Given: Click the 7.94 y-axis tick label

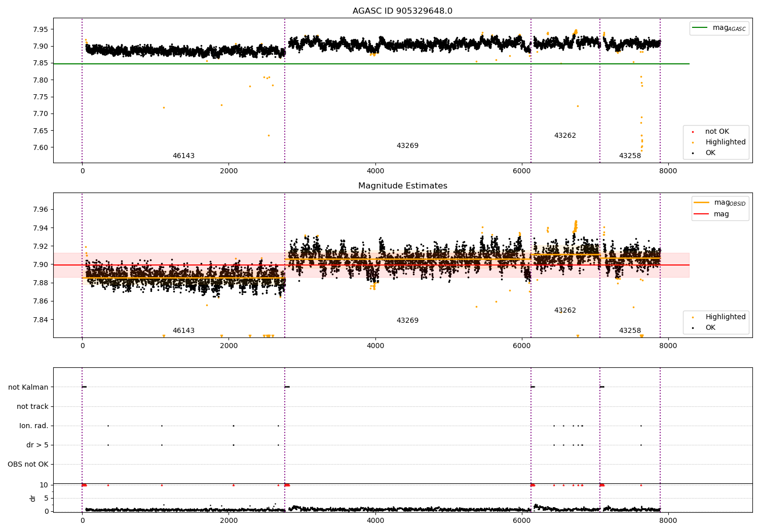Looking at the screenshot, I should pyautogui.click(x=40, y=228).
